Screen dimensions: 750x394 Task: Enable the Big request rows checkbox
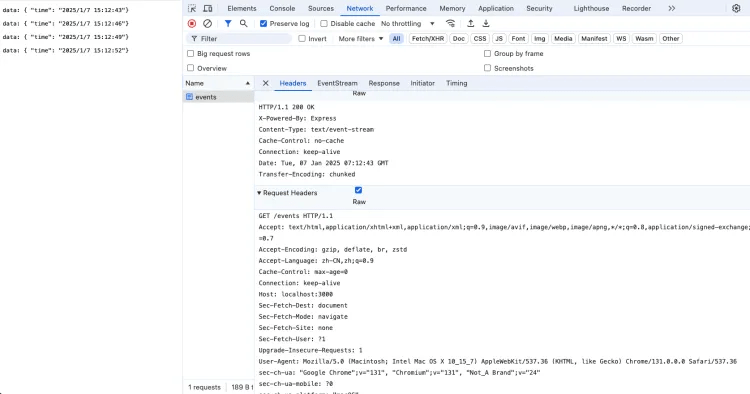point(190,54)
